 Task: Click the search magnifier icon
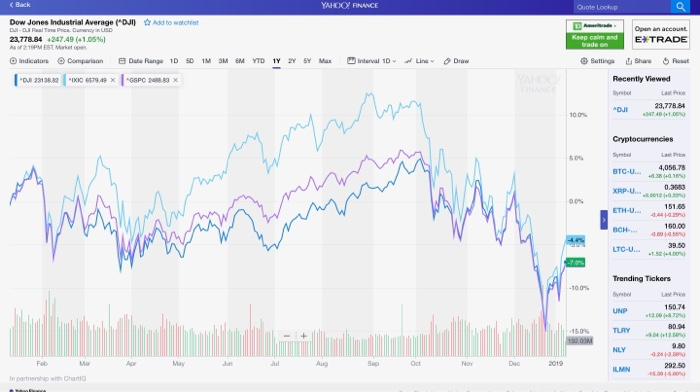(680, 7)
